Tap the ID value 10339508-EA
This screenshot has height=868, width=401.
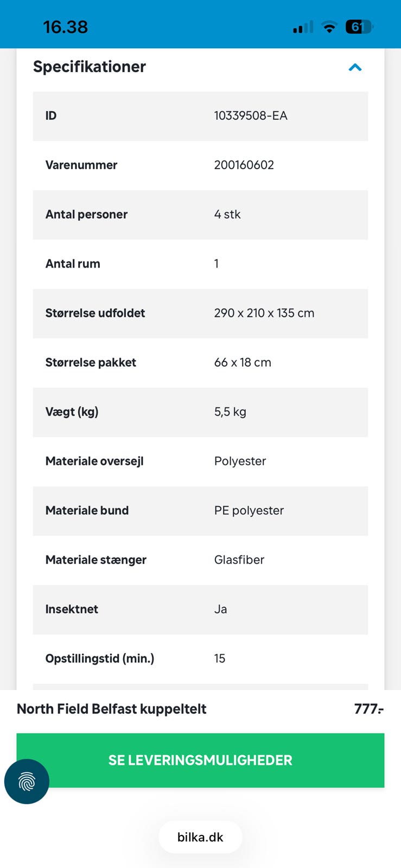click(x=251, y=116)
